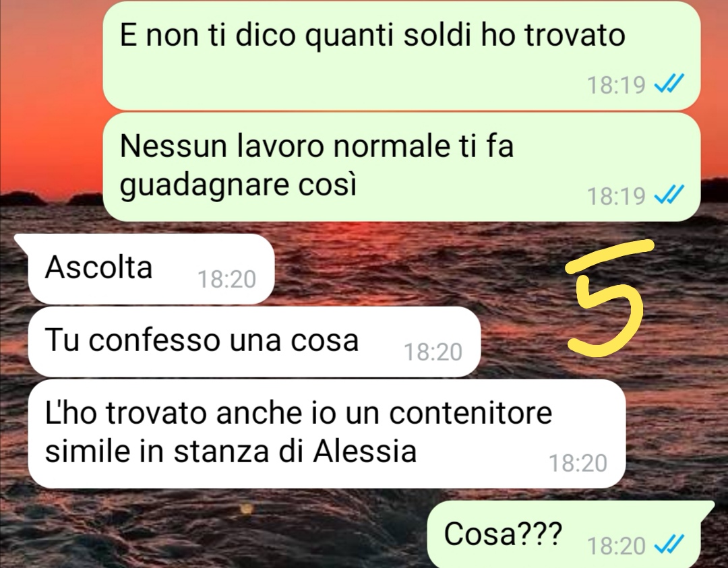This screenshot has width=728, height=568.
Task: Click 18:20 timestamp on 'Cosa???' message
Action: click(x=616, y=546)
